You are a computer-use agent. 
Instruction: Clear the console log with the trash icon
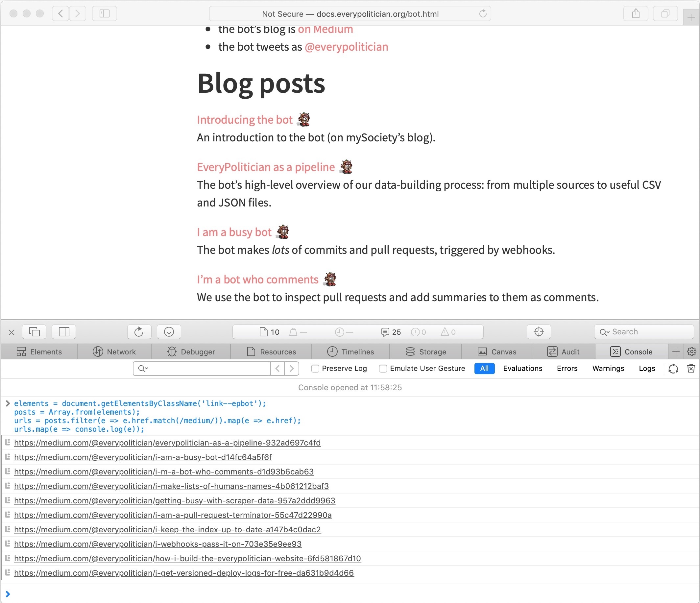[691, 368]
